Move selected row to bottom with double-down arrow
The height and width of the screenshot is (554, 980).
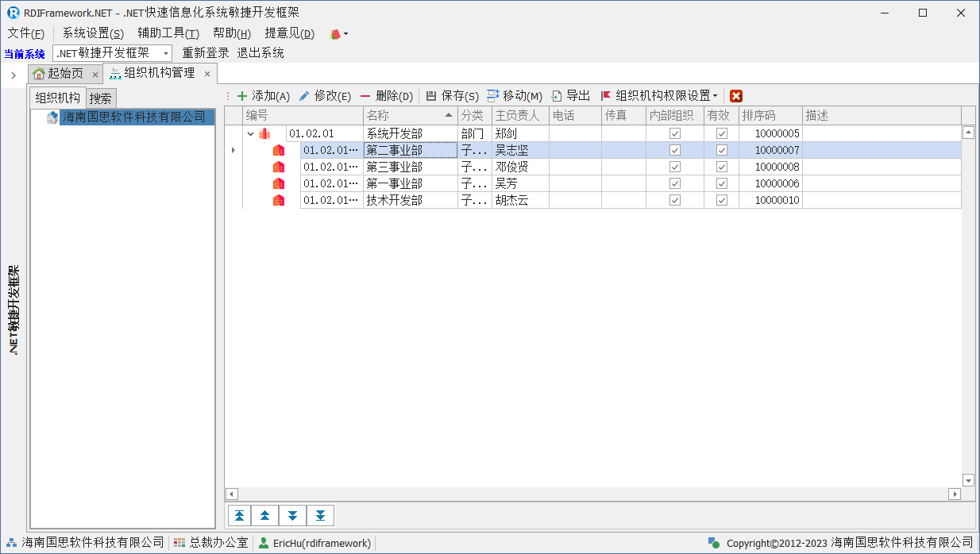[x=320, y=516]
